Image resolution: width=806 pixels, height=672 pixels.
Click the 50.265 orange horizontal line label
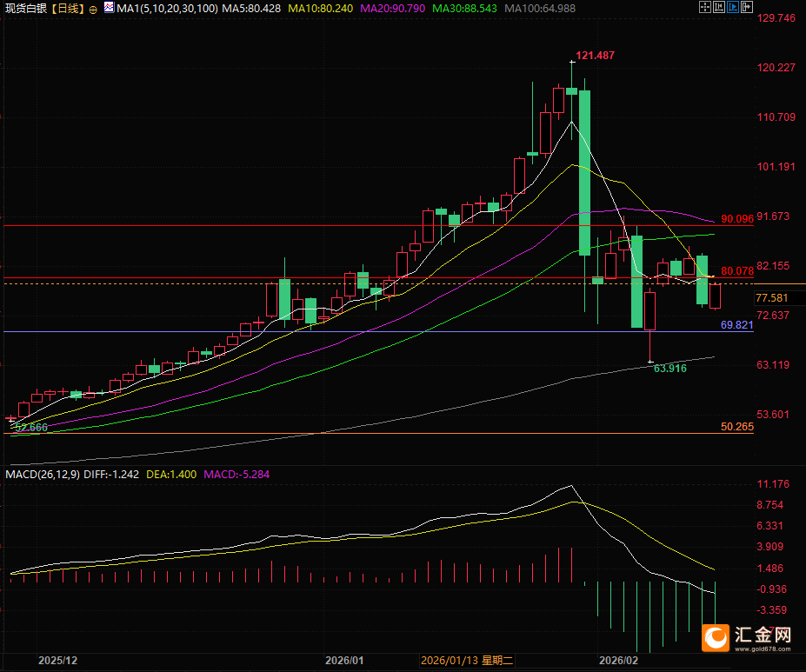click(737, 427)
